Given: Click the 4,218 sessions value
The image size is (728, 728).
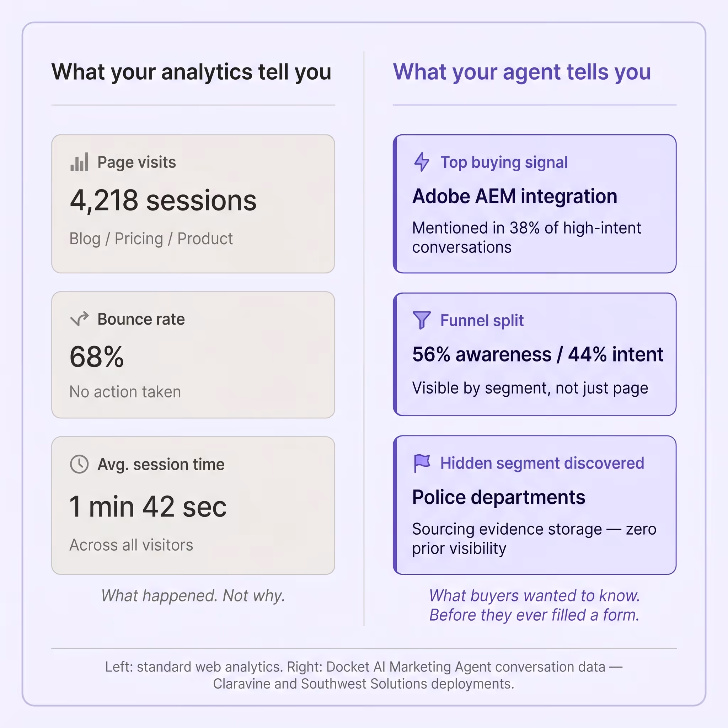Looking at the screenshot, I should coord(163,200).
